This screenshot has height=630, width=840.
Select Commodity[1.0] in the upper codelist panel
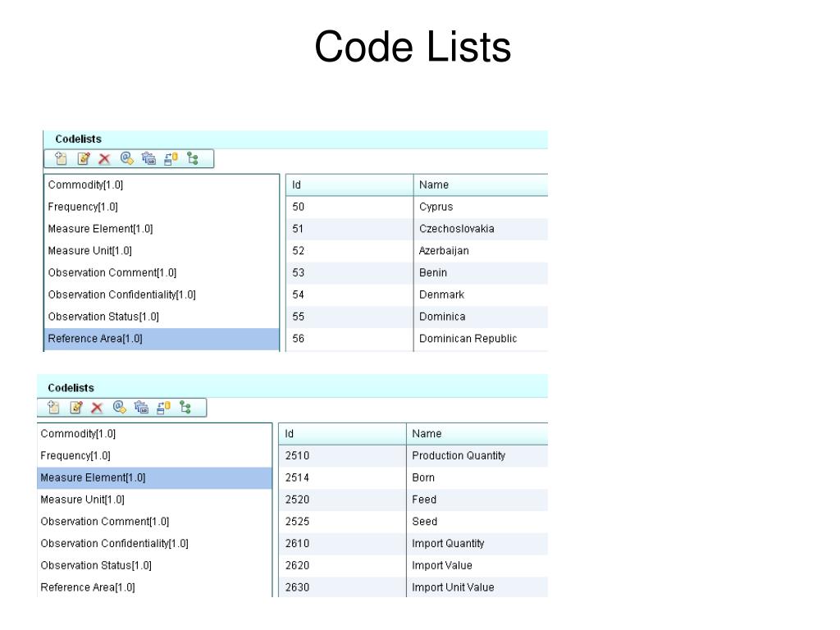162,185
